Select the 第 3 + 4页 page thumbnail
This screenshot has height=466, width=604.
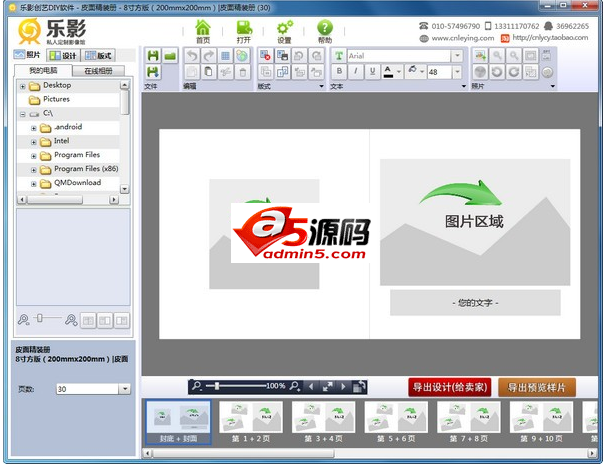[x=323, y=422]
